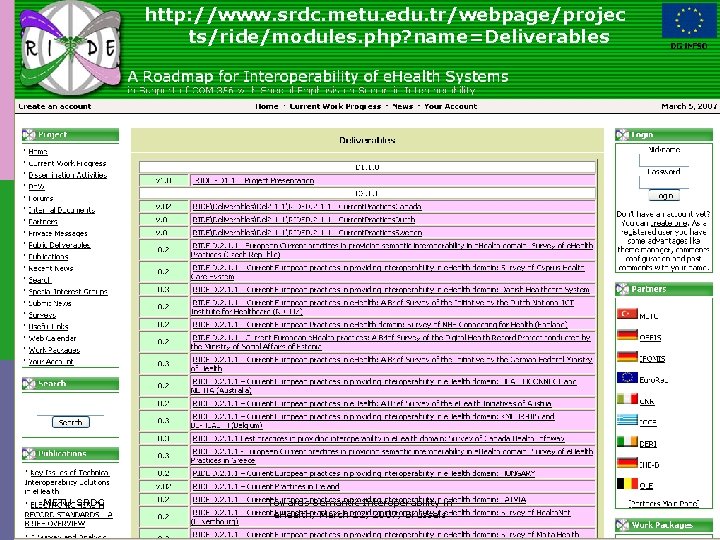The width and height of the screenshot is (720, 540).
Task: Open the Current Practices in Ireland link
Action: pos(266,486)
